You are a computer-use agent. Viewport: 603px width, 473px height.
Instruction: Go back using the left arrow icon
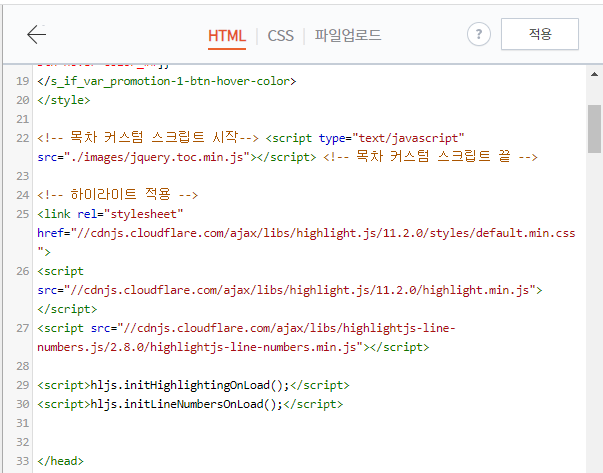pos(37,34)
